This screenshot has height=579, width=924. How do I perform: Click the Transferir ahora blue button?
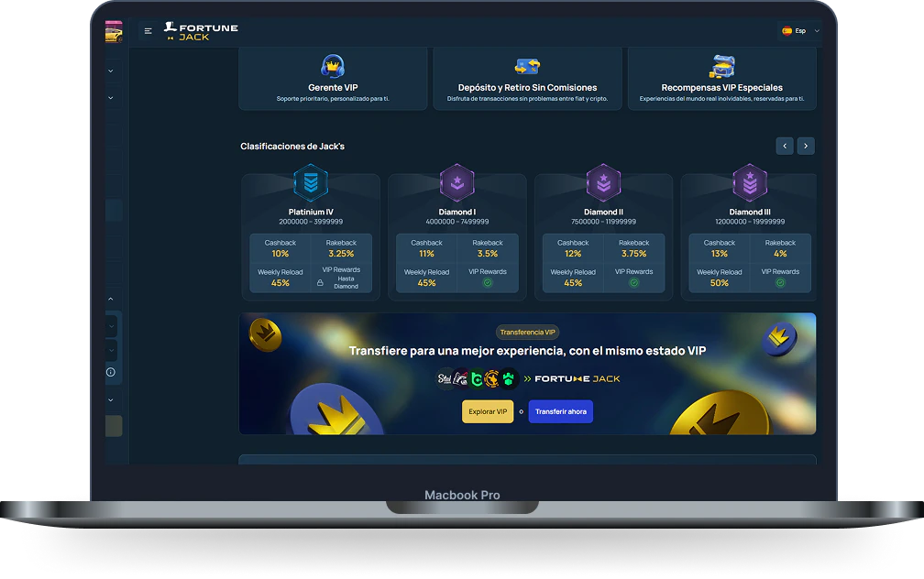560,411
